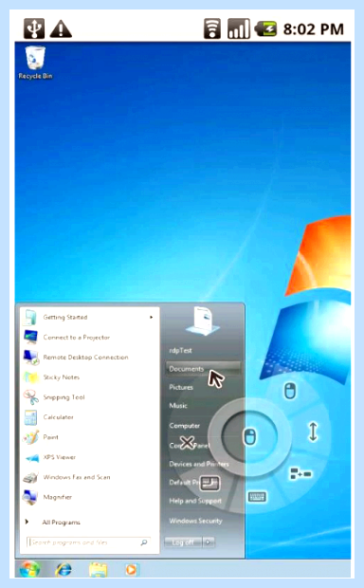
Task: Open Control Panel
Action: point(190,446)
